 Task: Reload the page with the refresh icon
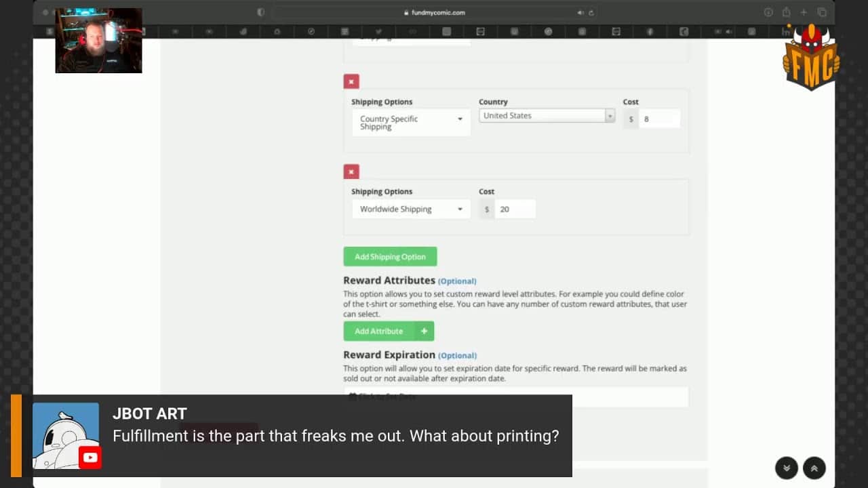(591, 12)
